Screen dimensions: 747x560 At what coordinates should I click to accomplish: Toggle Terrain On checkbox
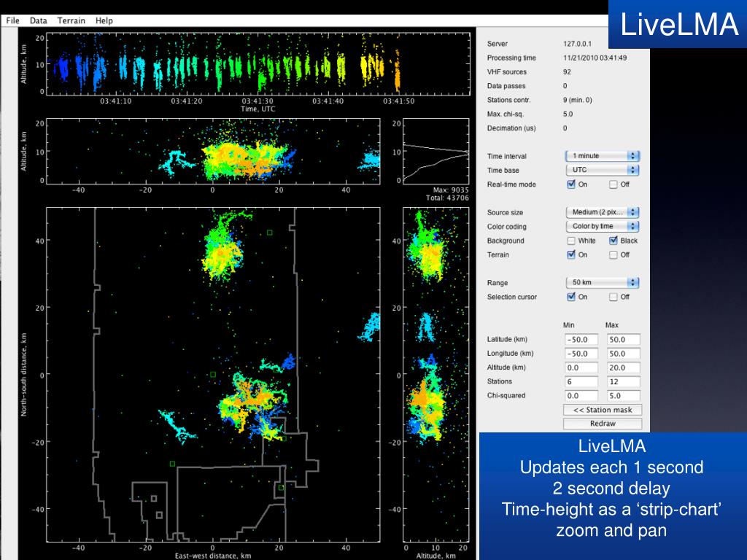(x=571, y=254)
